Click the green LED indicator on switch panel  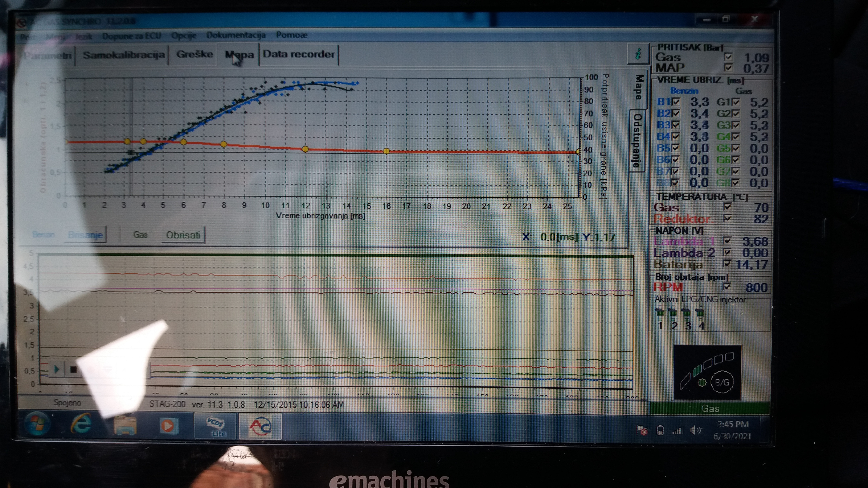702,382
